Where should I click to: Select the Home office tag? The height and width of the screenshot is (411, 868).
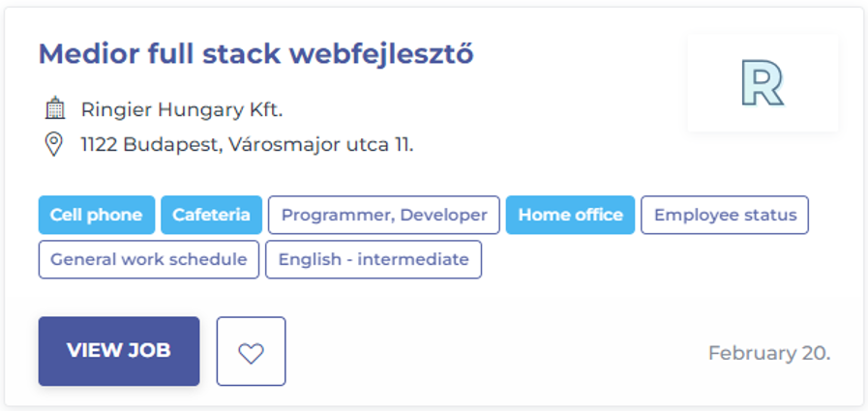coord(570,215)
